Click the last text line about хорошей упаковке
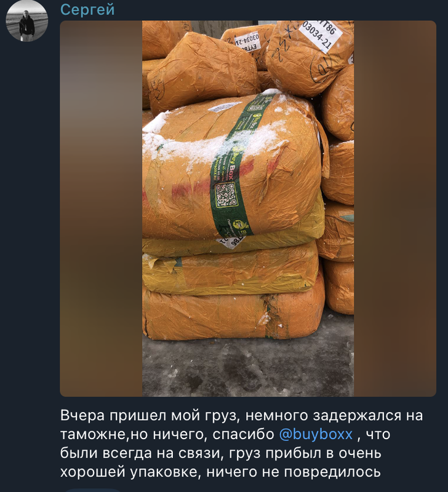 click(x=220, y=472)
